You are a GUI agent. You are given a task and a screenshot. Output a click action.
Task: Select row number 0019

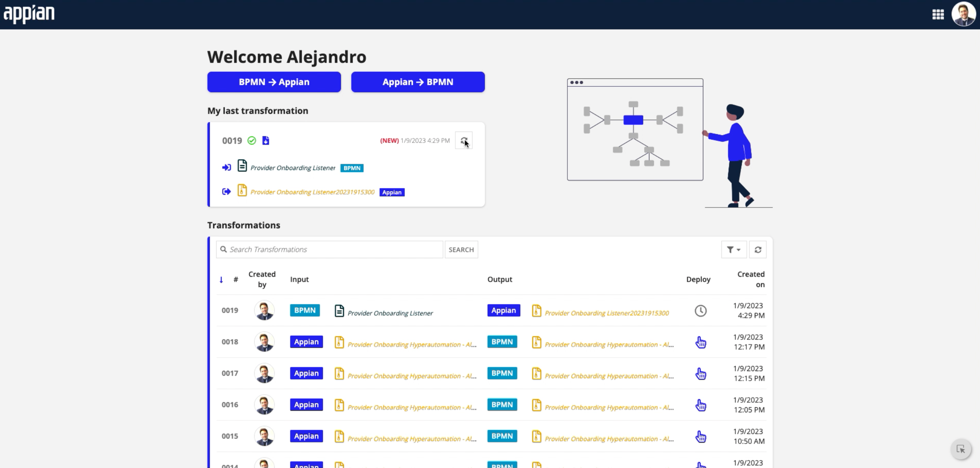pyautogui.click(x=230, y=310)
